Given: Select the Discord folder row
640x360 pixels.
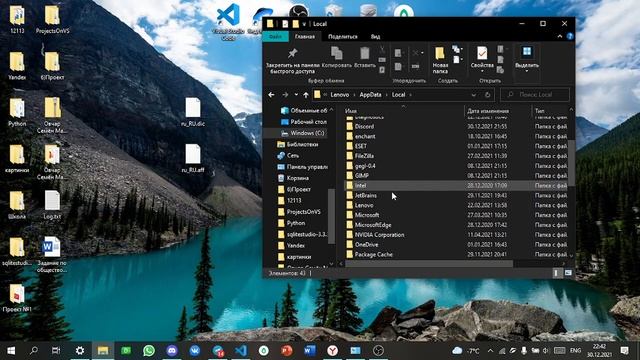Looking at the screenshot, I should [456, 127].
